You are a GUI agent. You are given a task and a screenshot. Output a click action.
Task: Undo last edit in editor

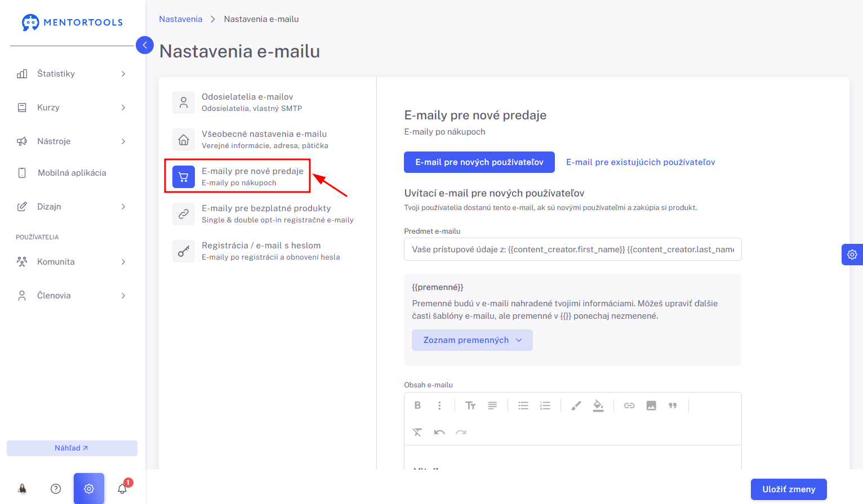[439, 432]
